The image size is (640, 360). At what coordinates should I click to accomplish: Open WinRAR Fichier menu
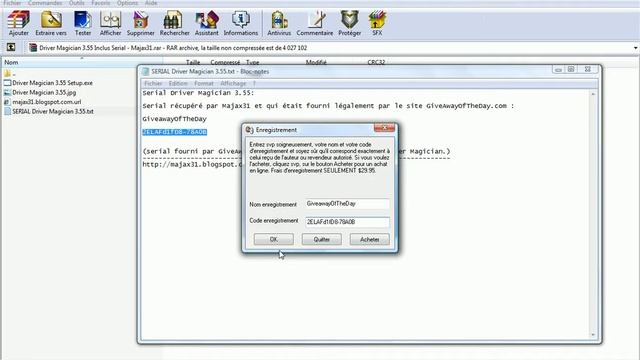coord(12,3)
